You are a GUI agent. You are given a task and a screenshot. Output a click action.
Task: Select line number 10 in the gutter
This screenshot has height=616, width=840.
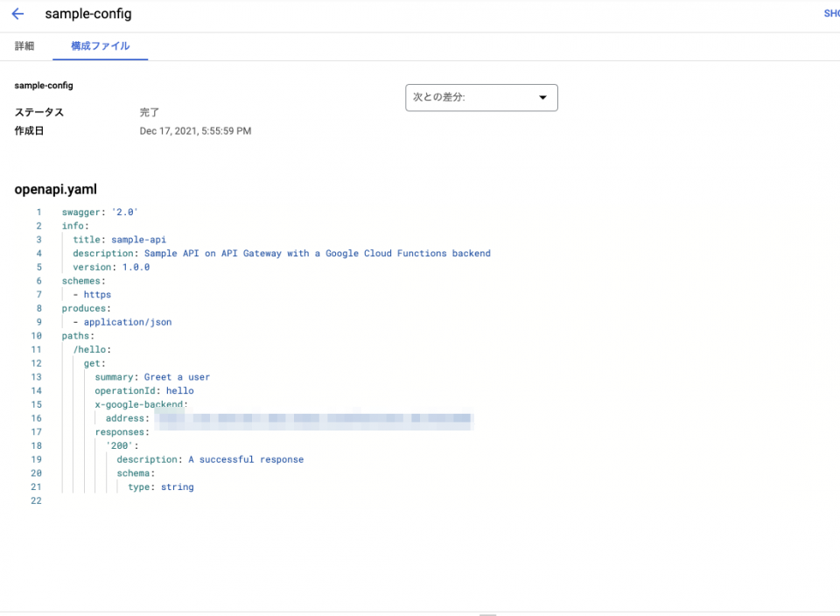tap(36, 335)
